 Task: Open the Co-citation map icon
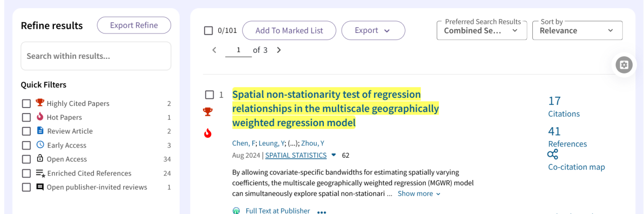[553, 155]
